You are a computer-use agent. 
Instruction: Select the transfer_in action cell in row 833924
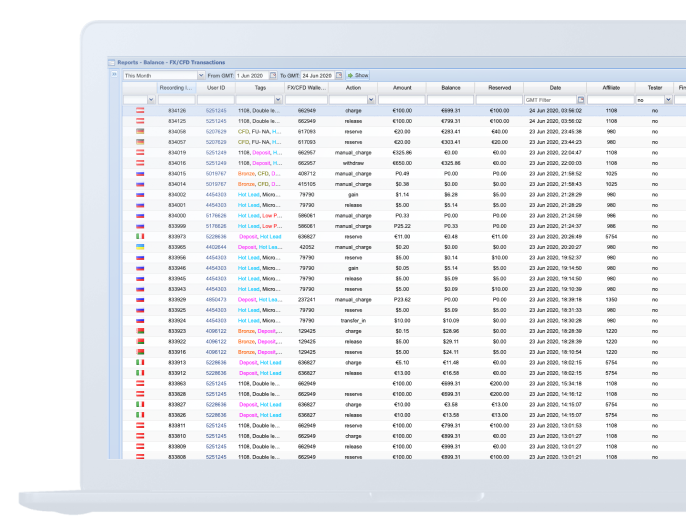[x=353, y=321]
